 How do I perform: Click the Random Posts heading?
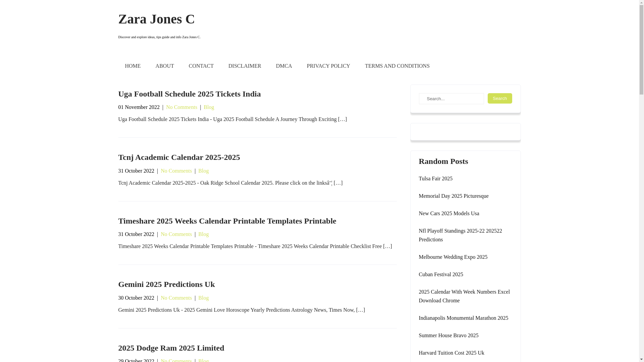click(443, 161)
